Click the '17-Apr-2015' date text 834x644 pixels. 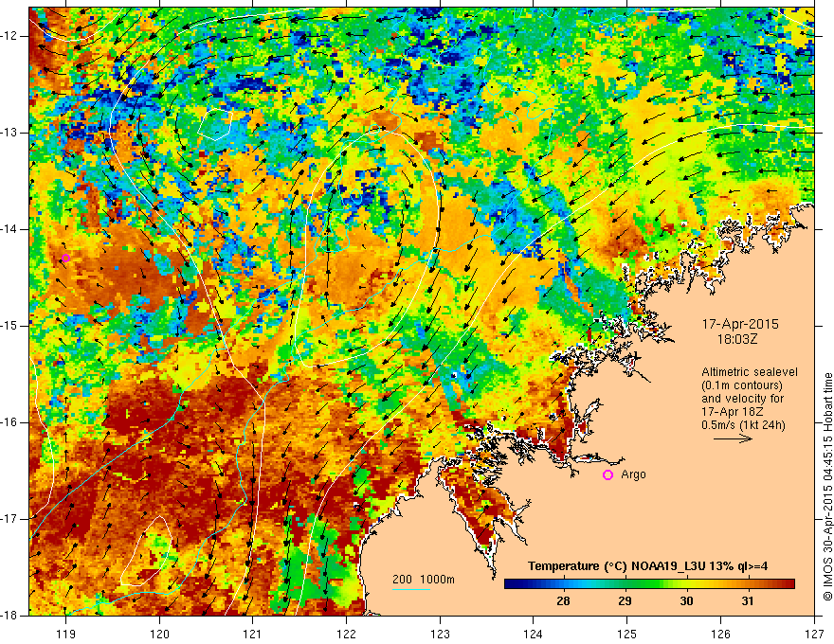[740, 324]
